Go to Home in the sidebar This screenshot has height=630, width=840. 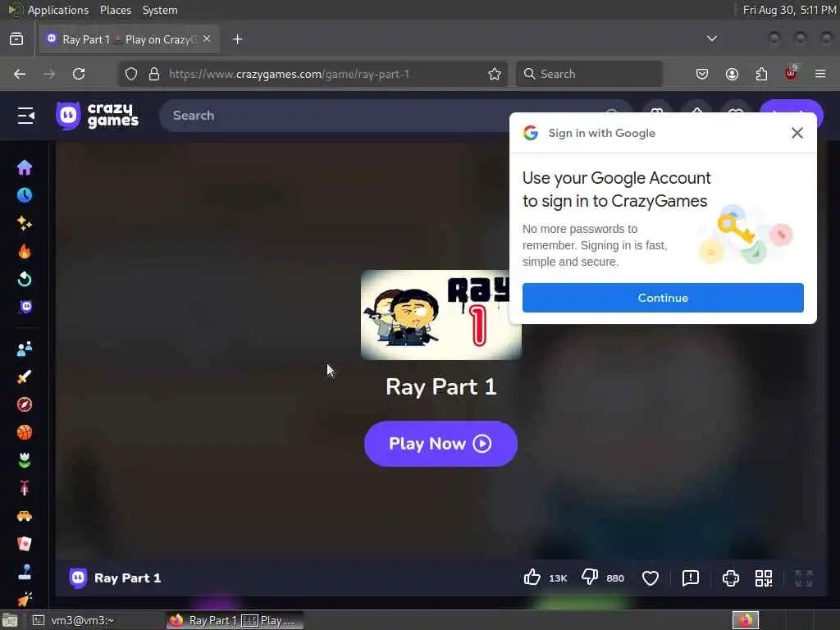[25, 167]
